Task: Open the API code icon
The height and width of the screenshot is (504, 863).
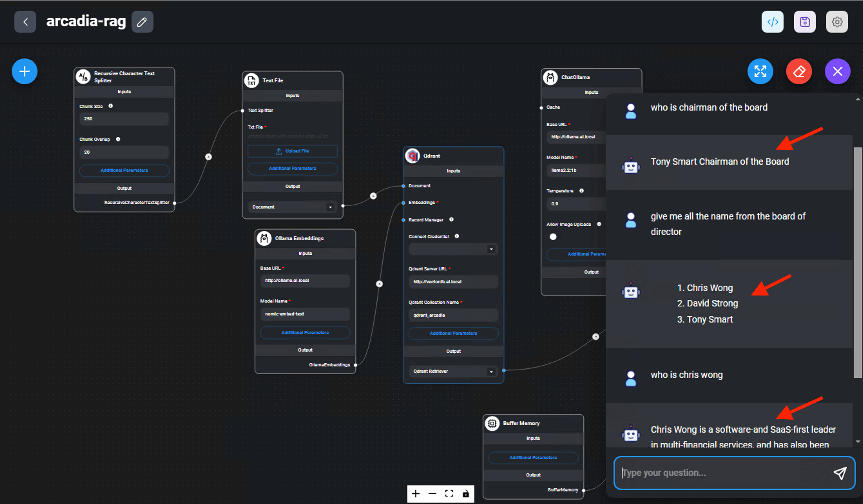Action: 772,22
